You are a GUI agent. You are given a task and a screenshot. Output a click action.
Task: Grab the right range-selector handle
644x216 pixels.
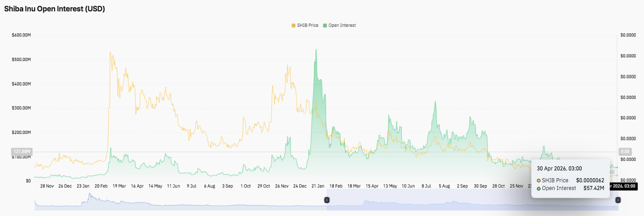[x=618, y=200]
